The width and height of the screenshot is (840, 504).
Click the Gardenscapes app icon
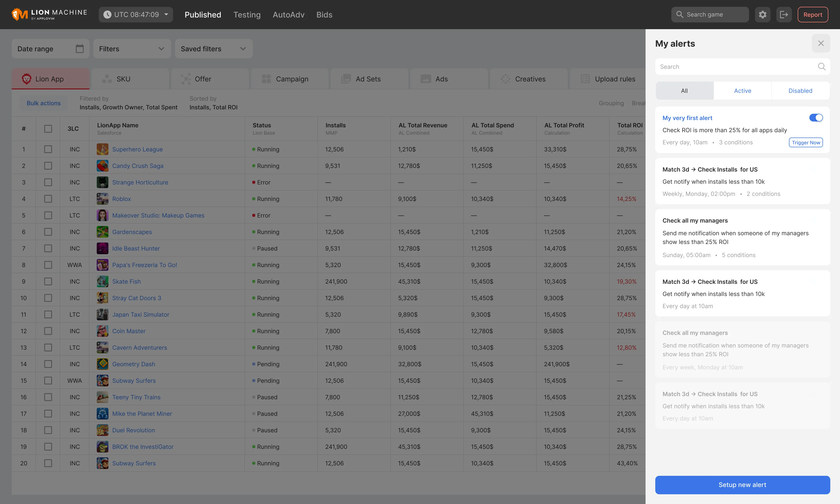(102, 232)
